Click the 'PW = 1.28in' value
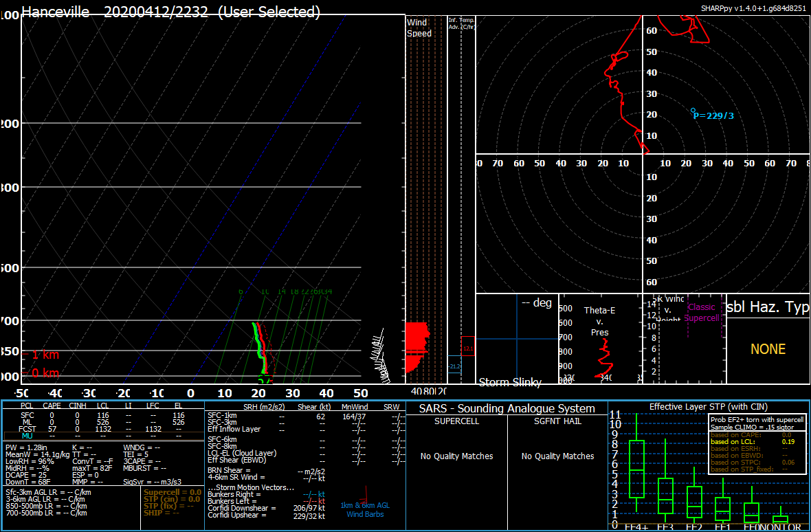811x532 pixels. 25,447
